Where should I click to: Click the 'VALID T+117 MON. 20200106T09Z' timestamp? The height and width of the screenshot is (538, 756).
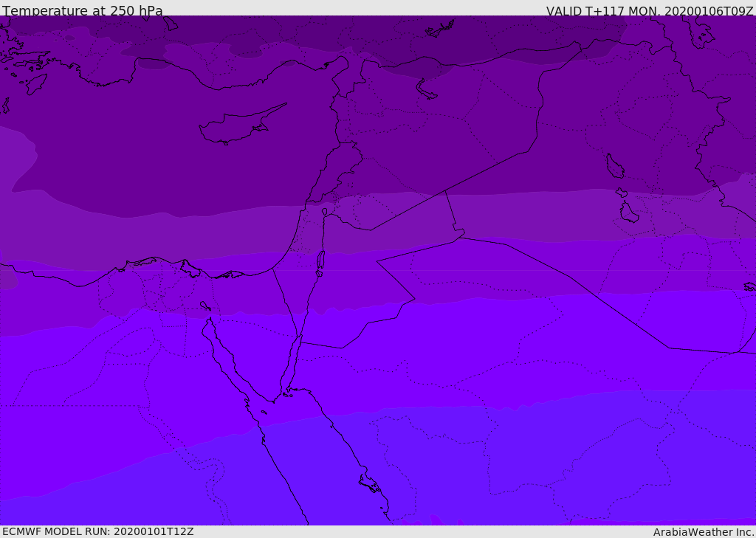point(650,10)
